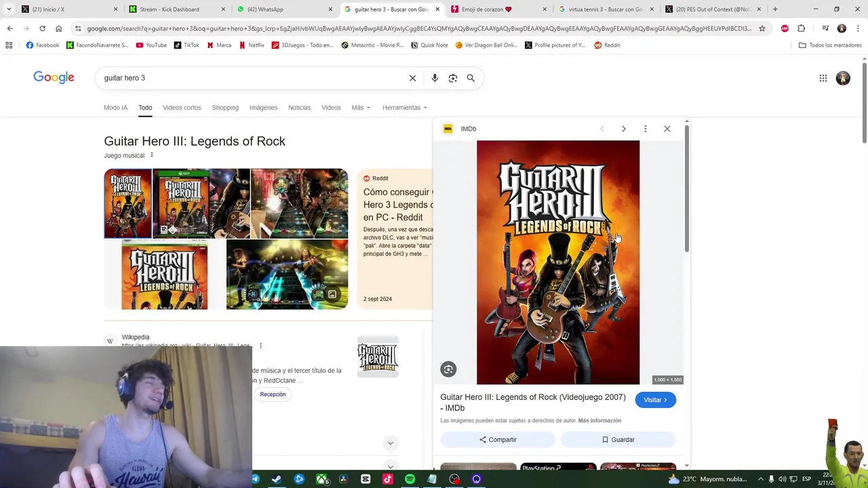Open the Facebook bookmark
The image size is (868, 488).
point(42,45)
